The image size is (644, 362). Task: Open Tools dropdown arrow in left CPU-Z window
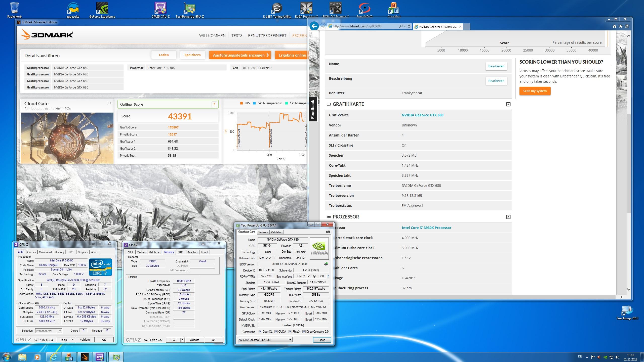(x=73, y=340)
